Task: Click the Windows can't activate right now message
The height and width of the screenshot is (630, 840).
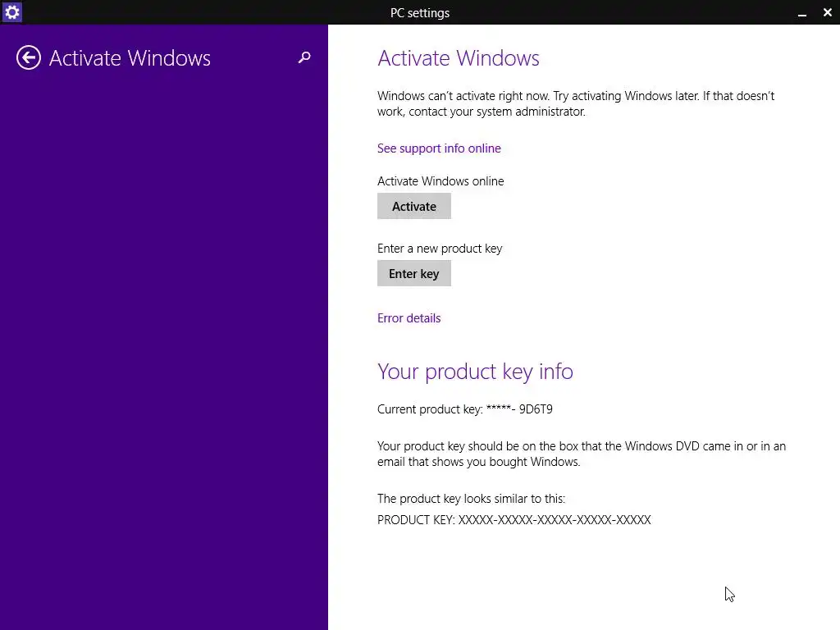Action: pos(576,103)
